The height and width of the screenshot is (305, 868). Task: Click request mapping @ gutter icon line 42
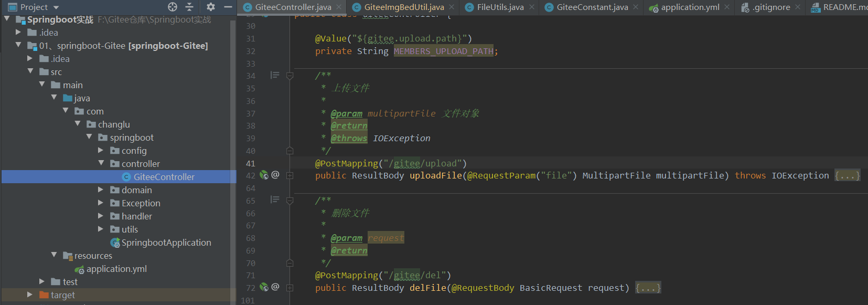coord(275,175)
